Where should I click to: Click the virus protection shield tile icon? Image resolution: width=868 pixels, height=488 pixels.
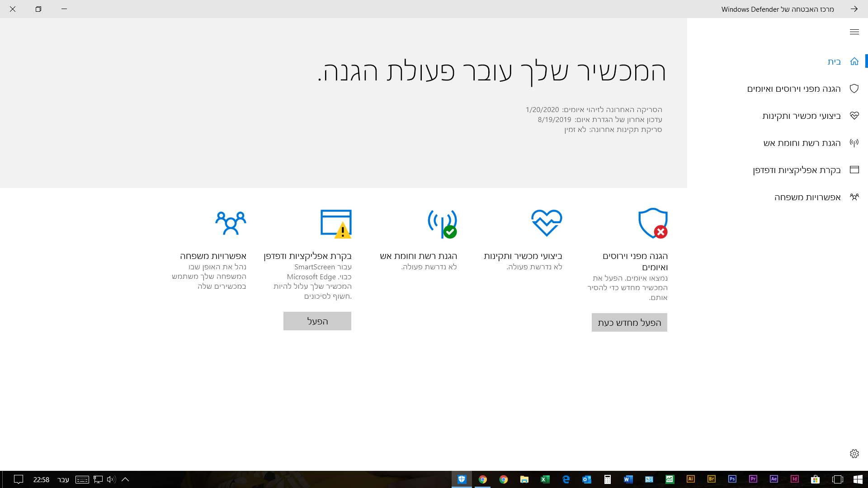[653, 223]
